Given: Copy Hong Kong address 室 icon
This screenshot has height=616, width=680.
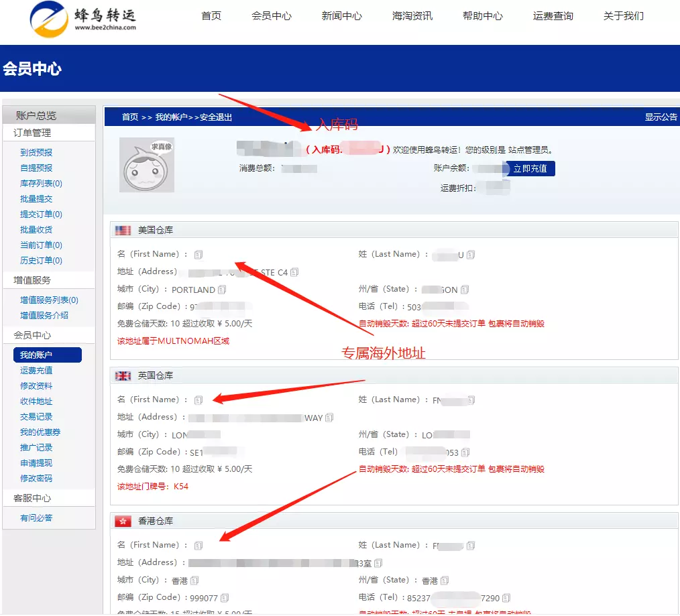Looking at the screenshot, I should (378, 564).
